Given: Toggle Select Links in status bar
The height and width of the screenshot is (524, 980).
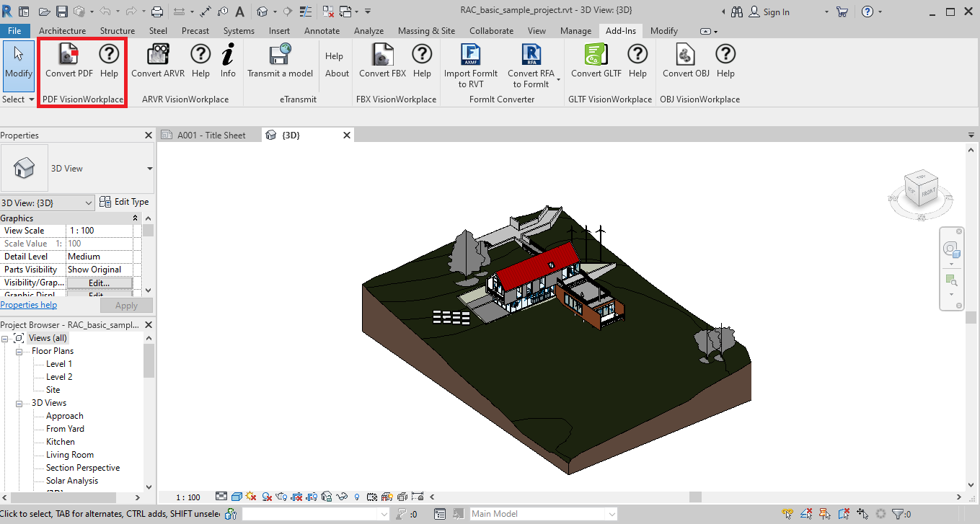Looking at the screenshot, I should 788,514.
